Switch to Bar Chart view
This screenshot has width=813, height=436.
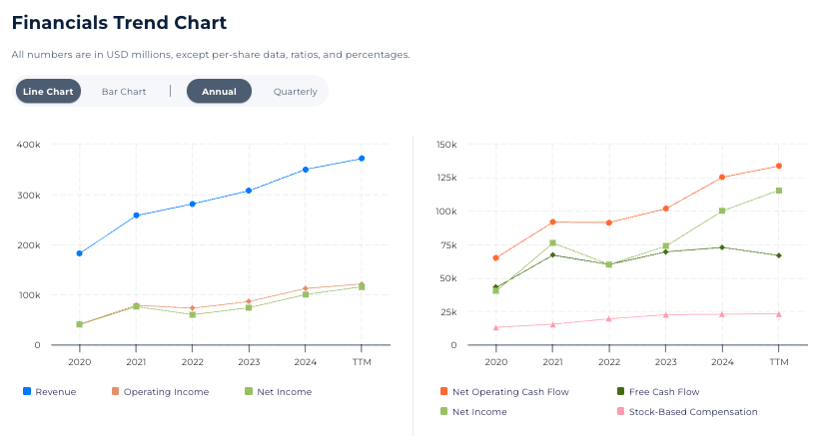(x=124, y=92)
